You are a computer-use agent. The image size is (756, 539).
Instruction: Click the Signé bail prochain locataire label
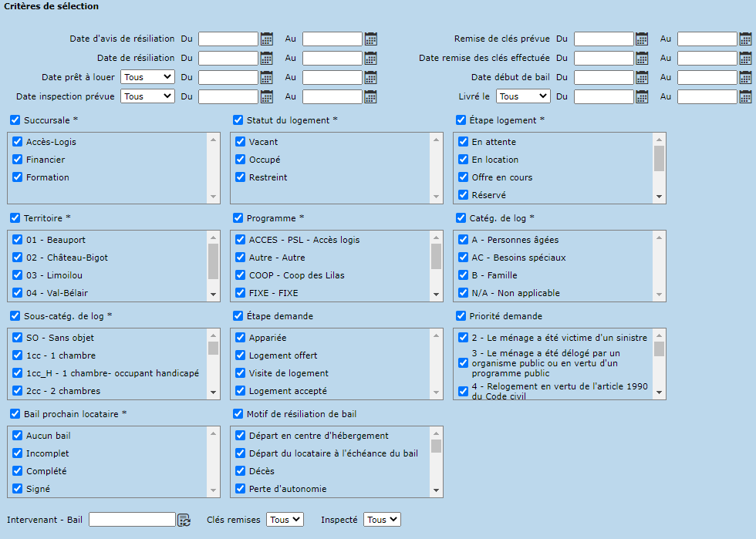(x=39, y=489)
